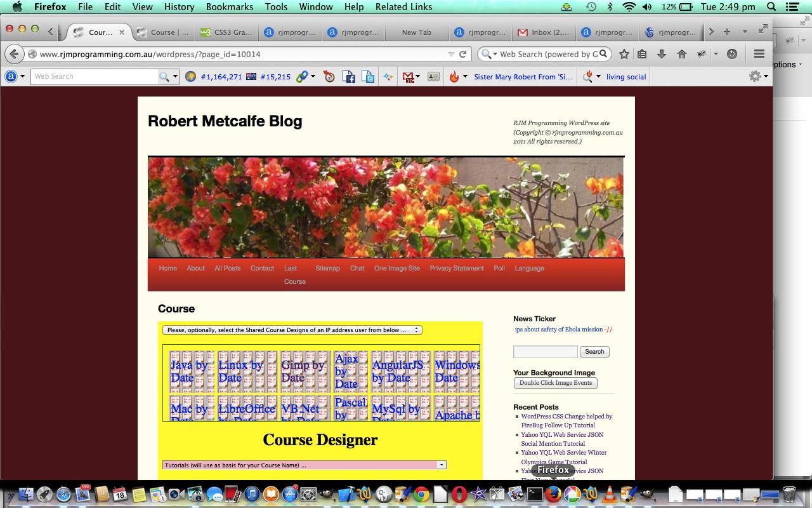This screenshot has height=508, width=812.
Task: Open the Tutorials course name dropdown
Action: 304,465
